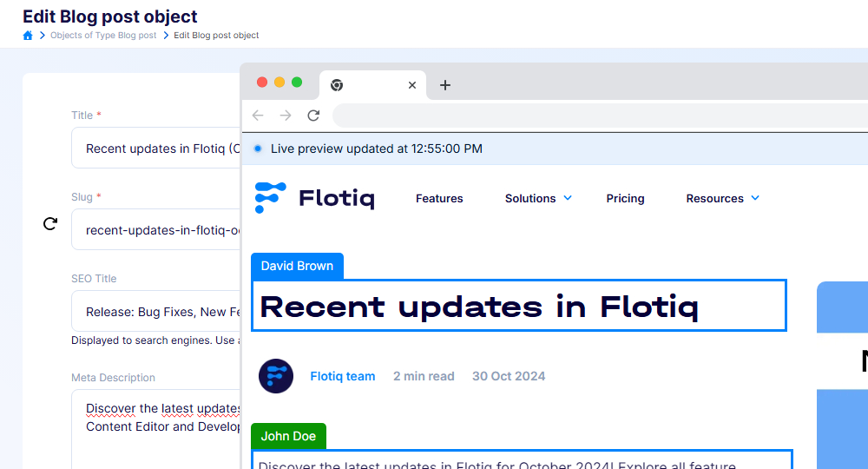Select the 2 min read text
Image resolution: width=868 pixels, height=469 pixels.
(x=424, y=376)
